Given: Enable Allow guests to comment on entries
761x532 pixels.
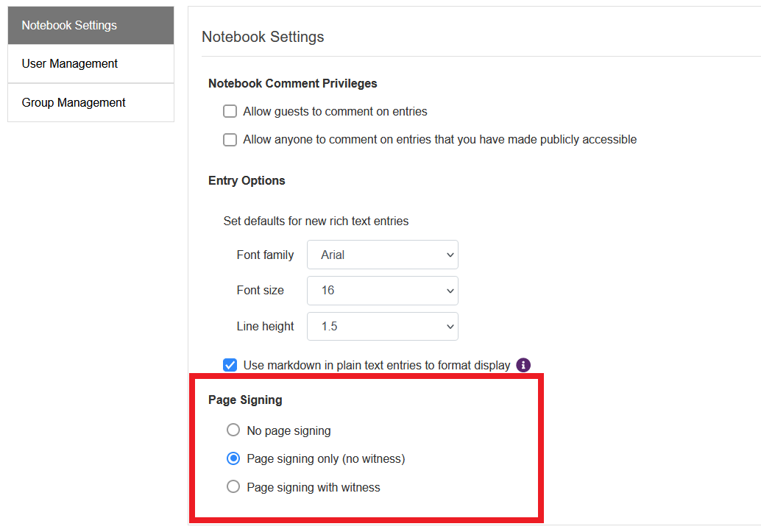Looking at the screenshot, I should click(x=230, y=112).
